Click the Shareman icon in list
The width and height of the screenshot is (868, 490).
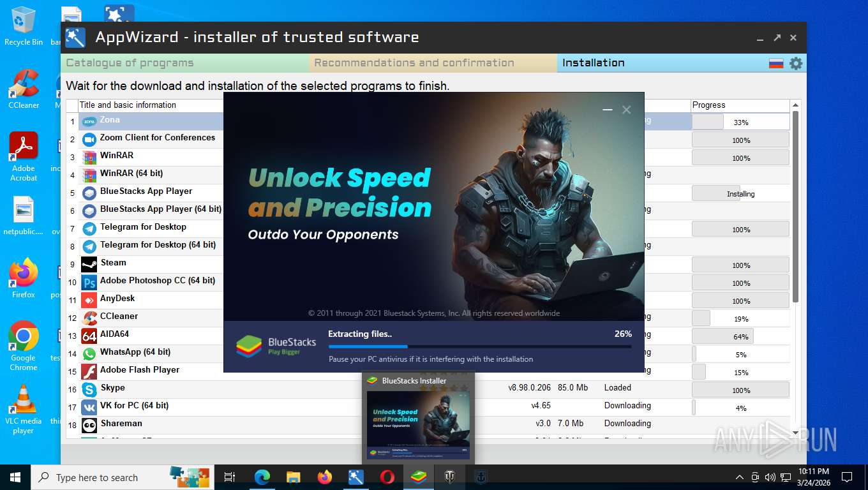click(x=89, y=425)
